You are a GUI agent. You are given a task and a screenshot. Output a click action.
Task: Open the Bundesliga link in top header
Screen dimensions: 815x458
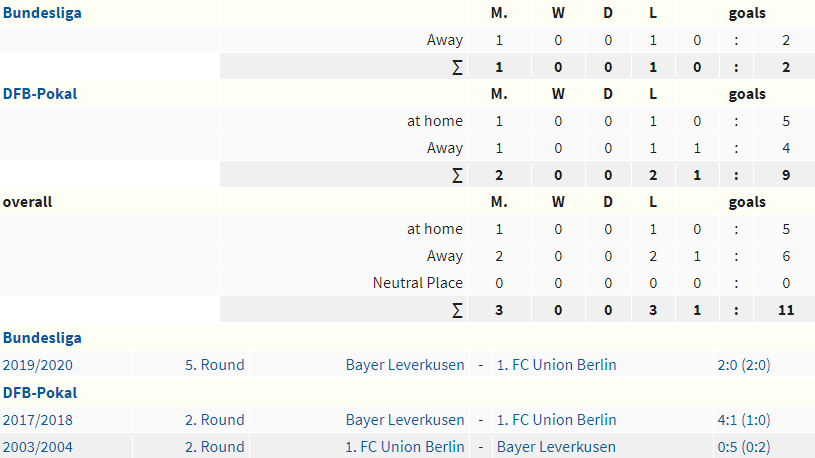coord(42,13)
